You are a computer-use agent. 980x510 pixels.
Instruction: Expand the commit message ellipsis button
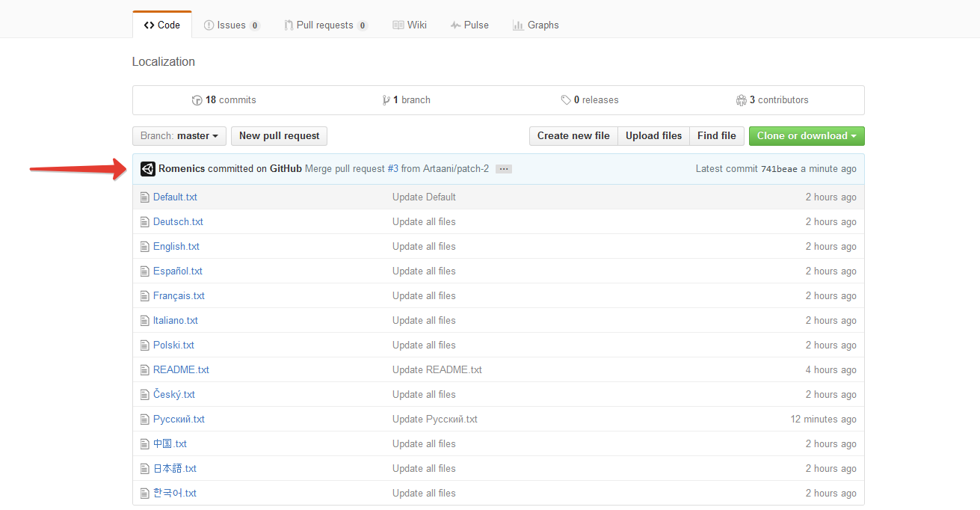pyautogui.click(x=504, y=169)
